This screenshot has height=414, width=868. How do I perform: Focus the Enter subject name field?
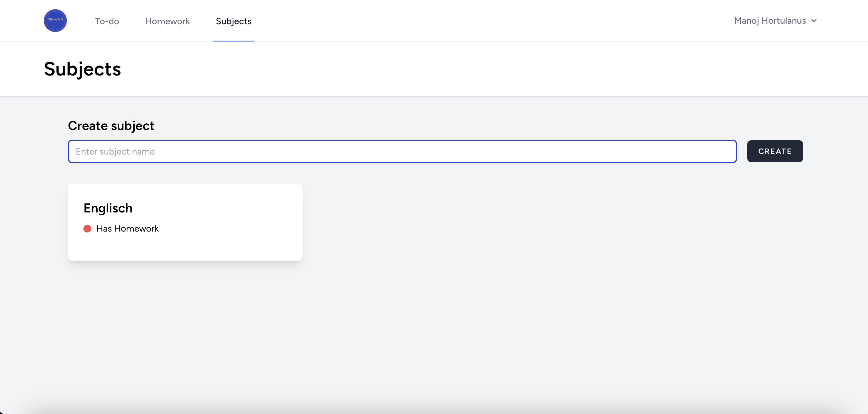(x=402, y=152)
